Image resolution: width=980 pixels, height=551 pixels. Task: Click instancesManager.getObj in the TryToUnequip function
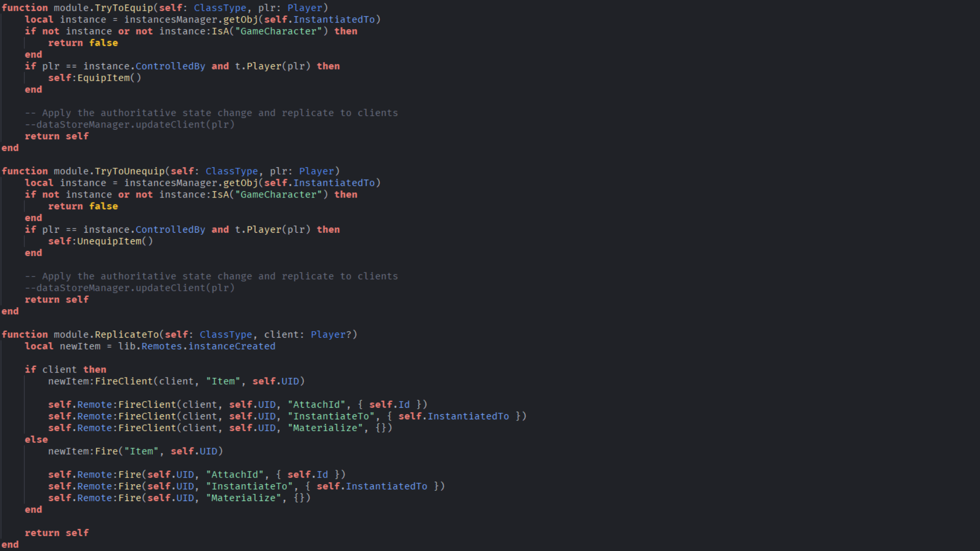click(x=190, y=183)
